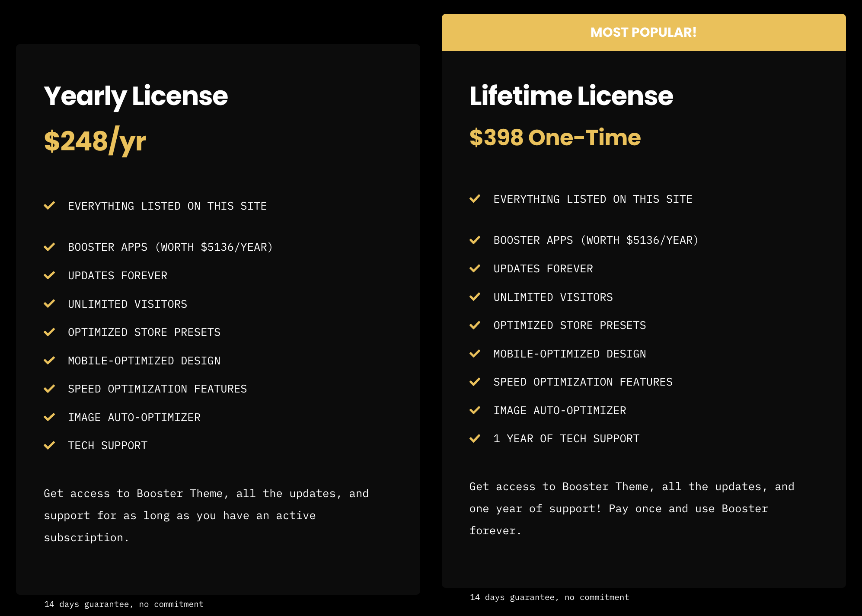Image resolution: width=862 pixels, height=616 pixels.
Task: Click the checkmark beside Yearly 'IMAGE AUTO-OPTIMIZER'
Action: coord(49,417)
